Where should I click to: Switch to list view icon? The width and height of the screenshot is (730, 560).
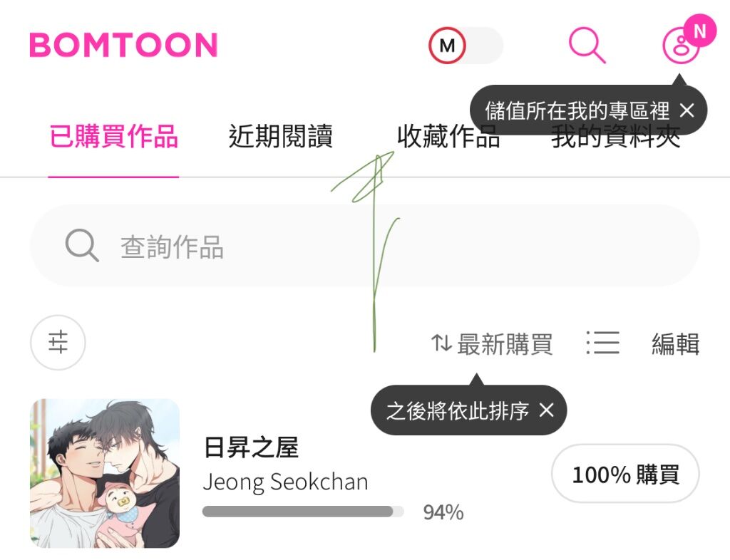(602, 343)
